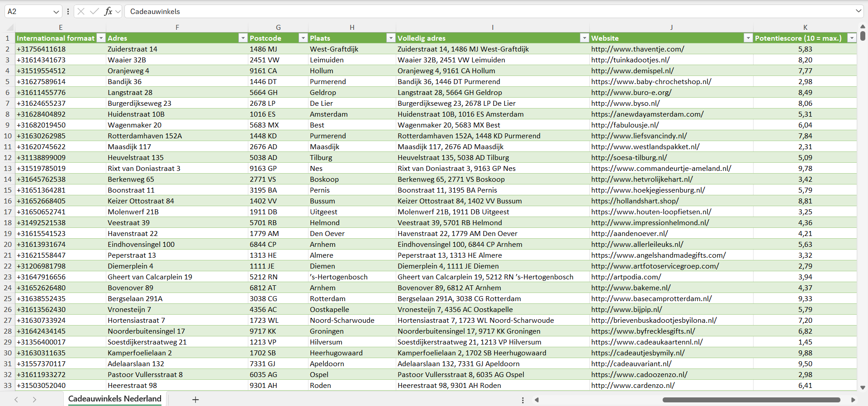
Task: Expand the formula bar with chevron
Action: (x=859, y=11)
